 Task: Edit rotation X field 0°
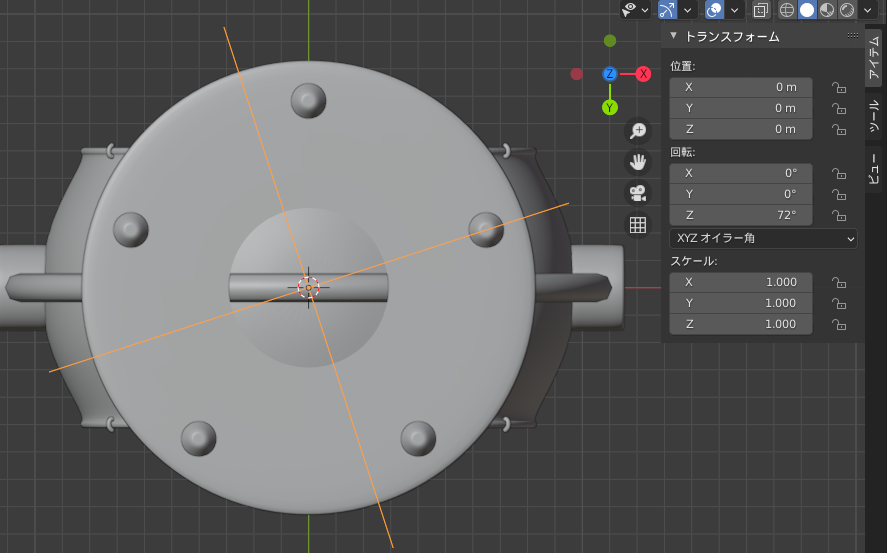740,173
